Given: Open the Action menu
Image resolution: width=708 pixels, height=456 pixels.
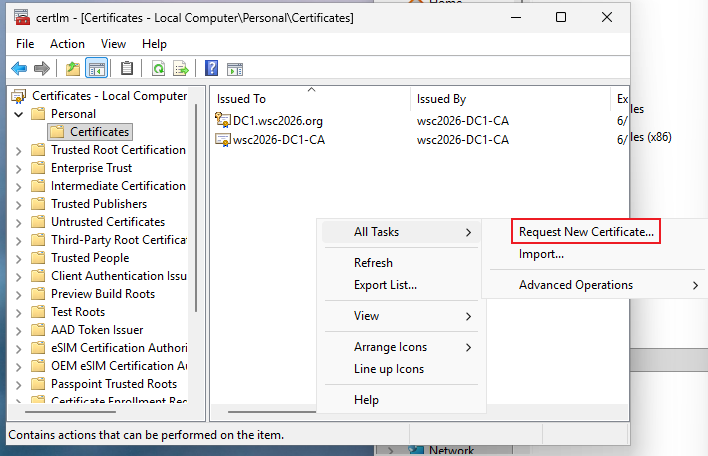Looking at the screenshot, I should click(x=67, y=44).
